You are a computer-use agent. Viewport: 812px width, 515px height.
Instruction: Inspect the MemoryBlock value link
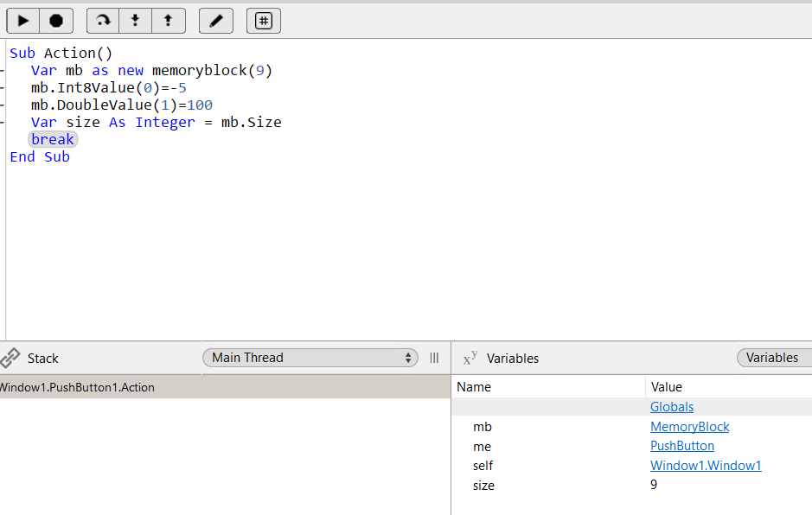(689, 427)
